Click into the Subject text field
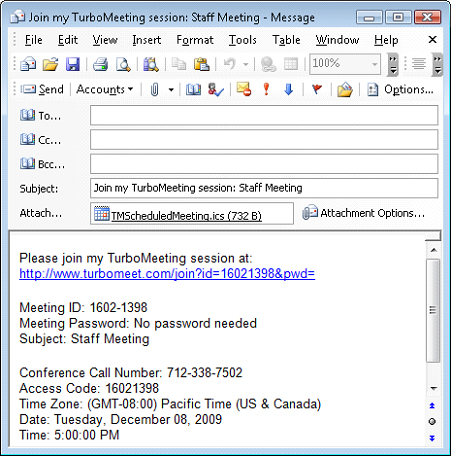Screen dimensions: 451x456 click(264, 188)
